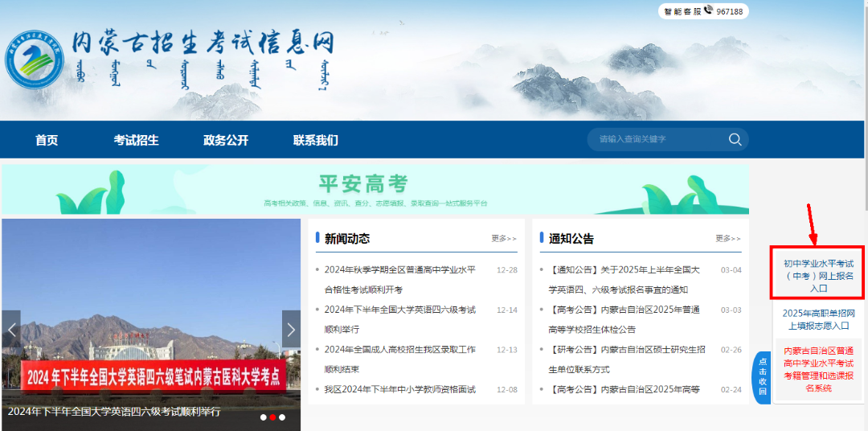Viewport: 868px width, 431px height.
Task: Open the 首页 navigation tab
Action: (47, 140)
